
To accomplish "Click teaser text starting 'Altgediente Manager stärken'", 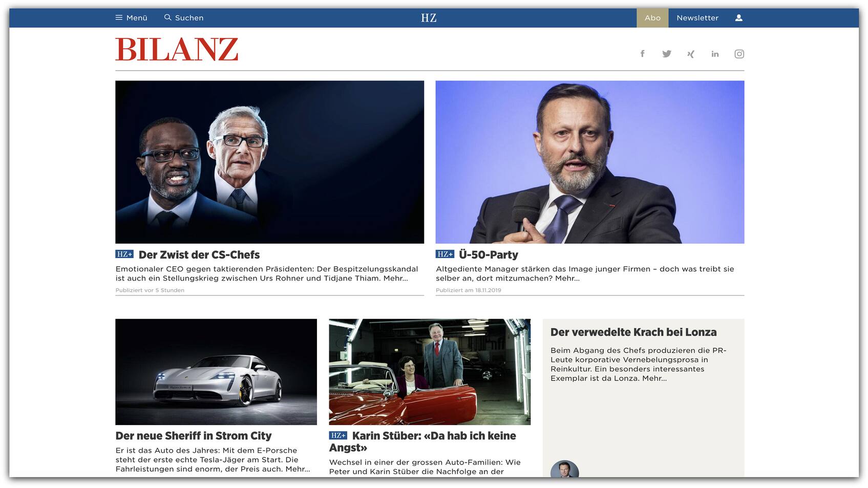I will pos(585,273).
